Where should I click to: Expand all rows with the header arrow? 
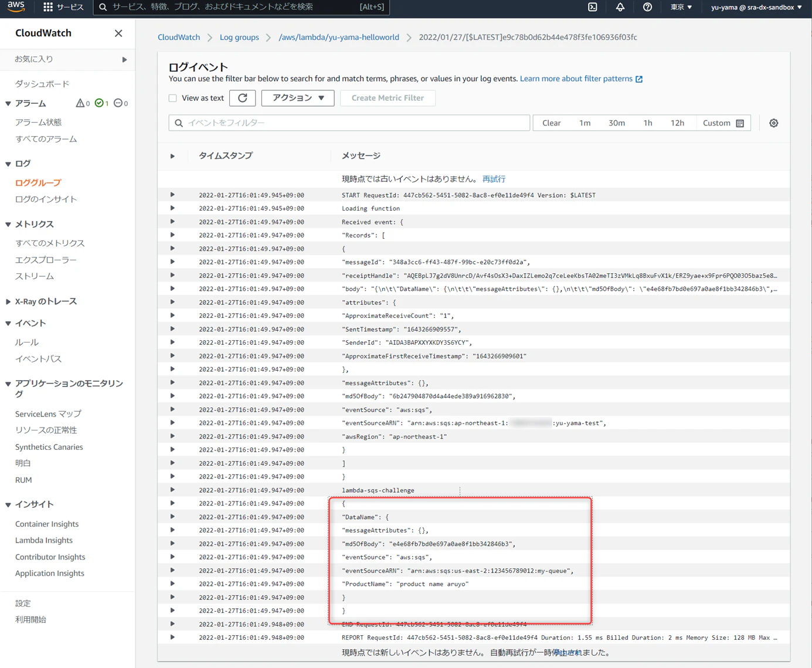tap(172, 156)
